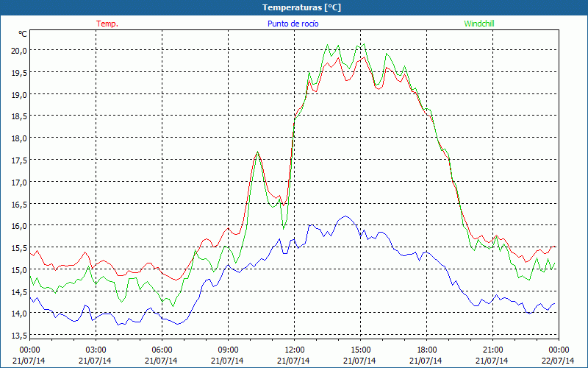Click the °C unit label on the y-axis
The width and height of the screenshot is (588, 368).
coord(23,34)
